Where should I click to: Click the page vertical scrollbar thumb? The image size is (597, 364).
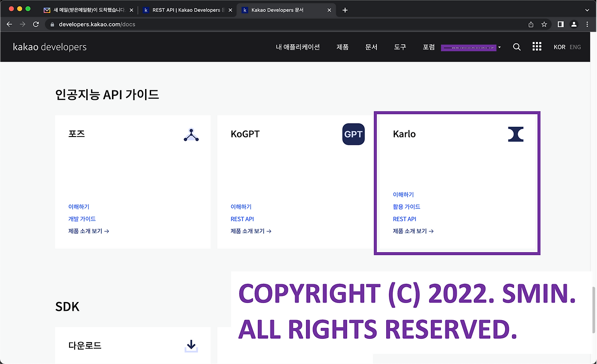594,309
